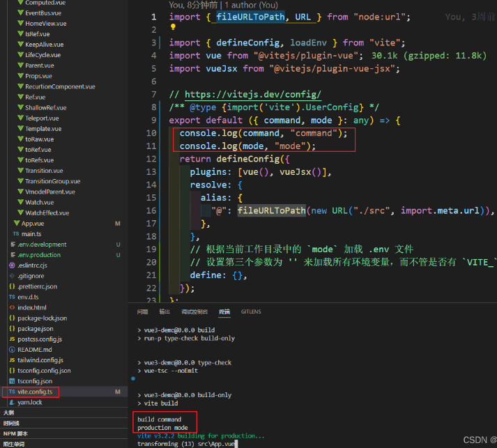Click line number 10 in the gutter

(x=151, y=133)
